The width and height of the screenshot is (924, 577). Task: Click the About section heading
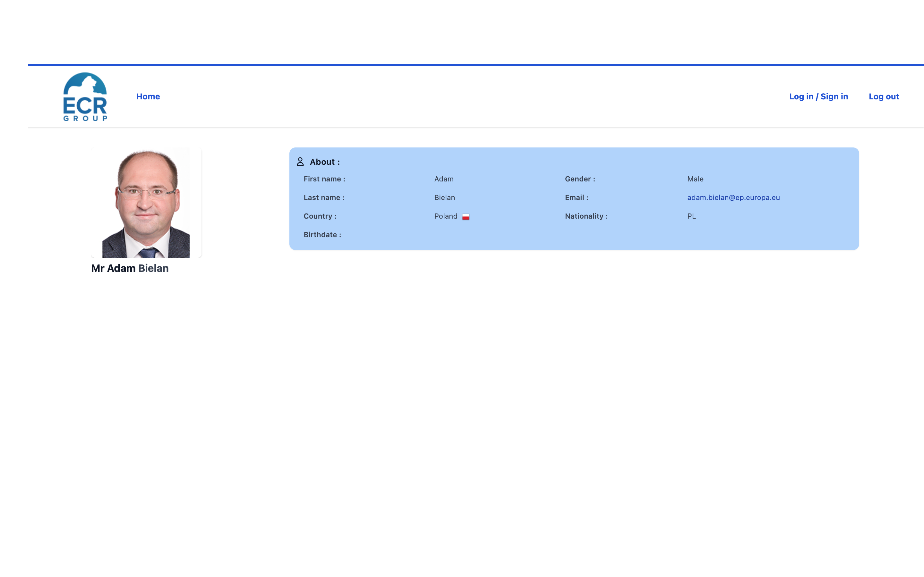[x=325, y=162]
